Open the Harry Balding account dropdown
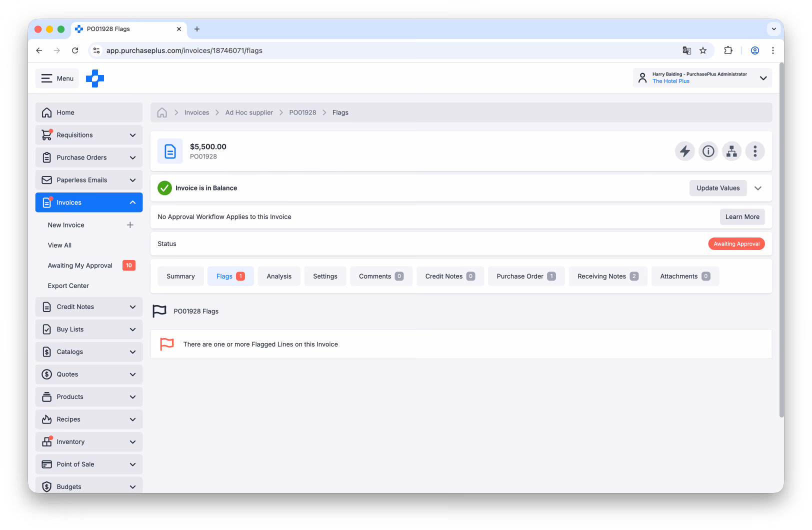Screen dimensions: 812x530 [x=702, y=78]
